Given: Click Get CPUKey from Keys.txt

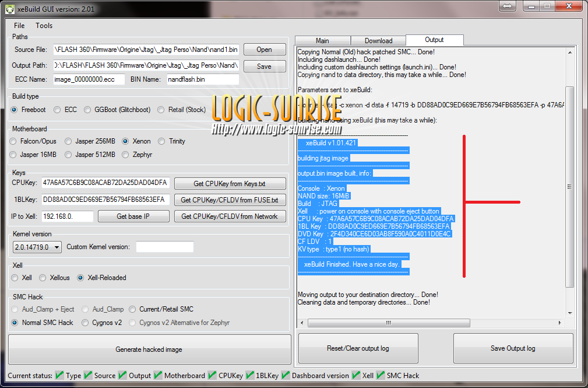Looking at the screenshot, I should click(230, 184).
